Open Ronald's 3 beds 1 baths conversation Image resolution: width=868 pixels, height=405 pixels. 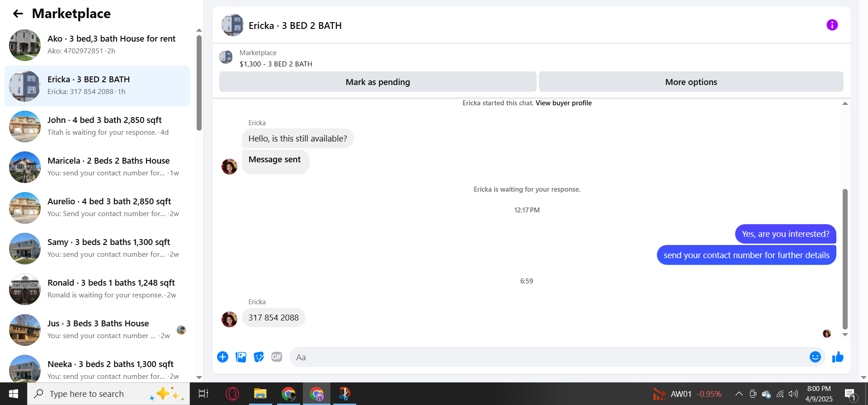tap(97, 289)
